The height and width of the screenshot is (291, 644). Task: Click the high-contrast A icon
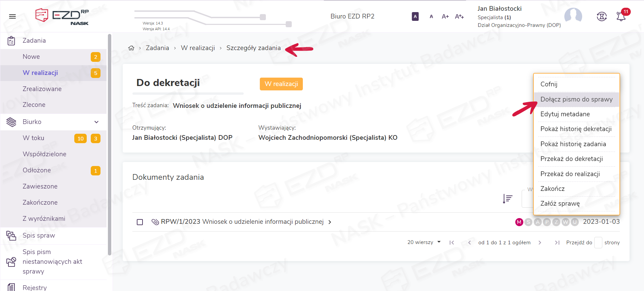coord(415,16)
